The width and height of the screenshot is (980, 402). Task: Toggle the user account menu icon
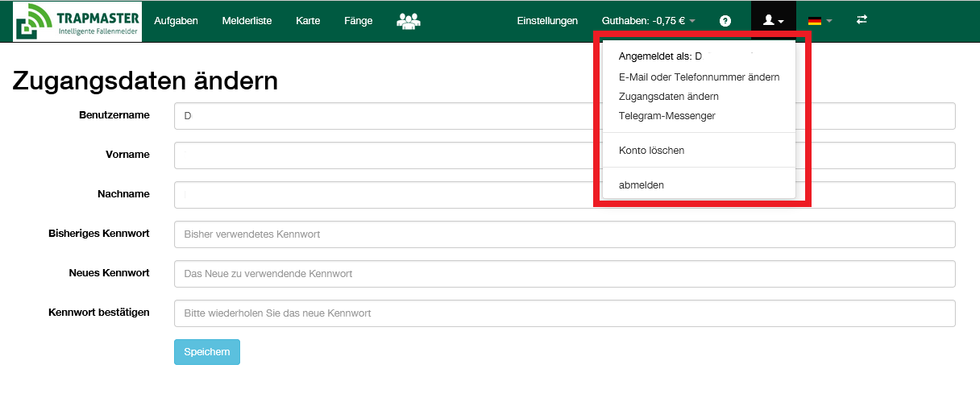click(773, 21)
